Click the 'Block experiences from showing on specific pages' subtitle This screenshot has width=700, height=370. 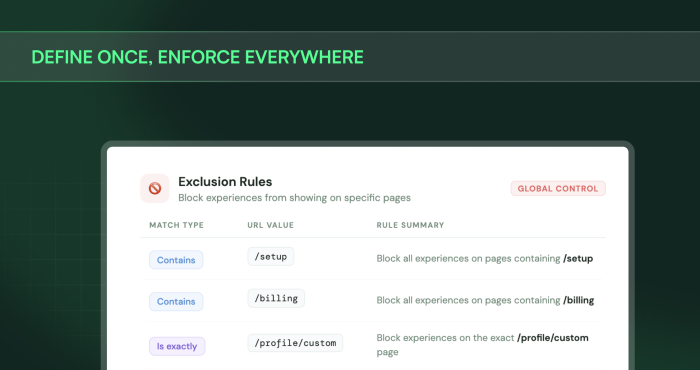tap(294, 198)
